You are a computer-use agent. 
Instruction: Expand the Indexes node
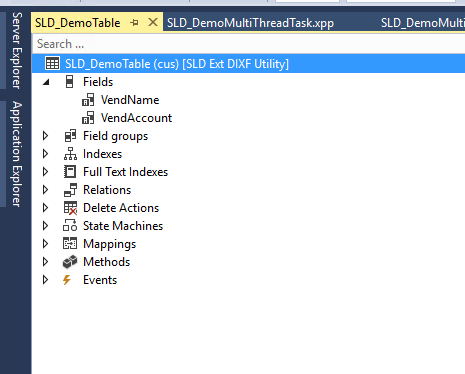click(x=45, y=154)
